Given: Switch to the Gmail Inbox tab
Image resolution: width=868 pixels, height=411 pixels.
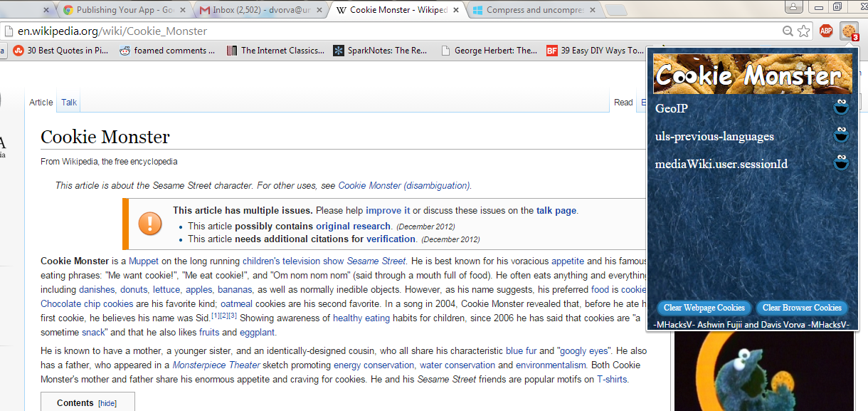Looking at the screenshot, I should point(259,10).
